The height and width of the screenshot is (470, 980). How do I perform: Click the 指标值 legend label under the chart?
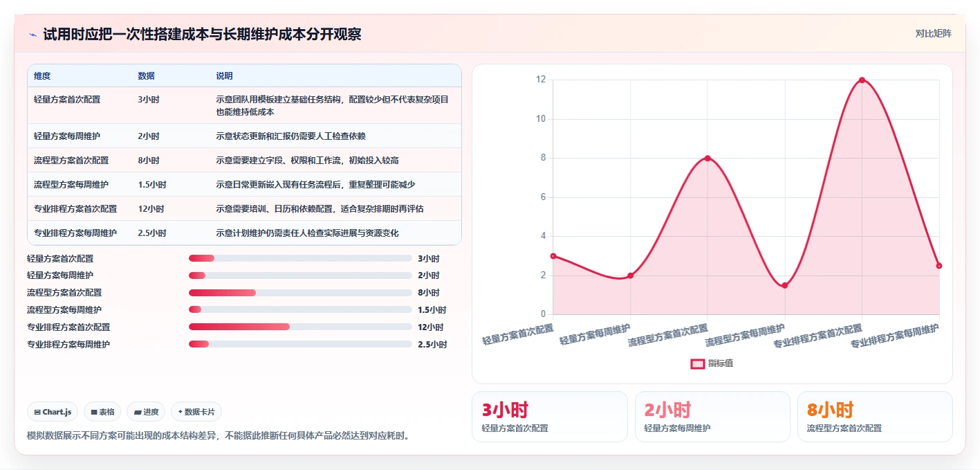tap(721, 363)
